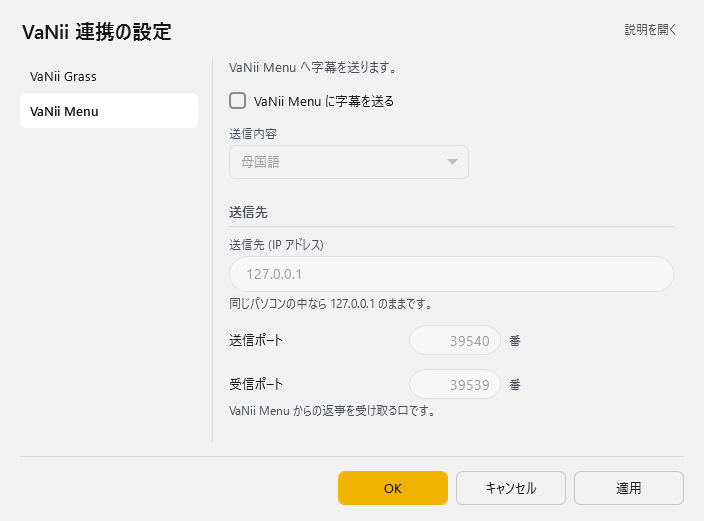Image resolution: width=704 pixels, height=521 pixels.
Task: Open the 送信内容 dropdown showing 母国語
Action: [349, 162]
